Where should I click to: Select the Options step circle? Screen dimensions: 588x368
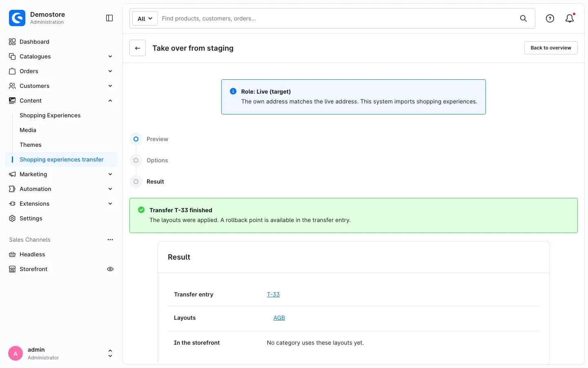136,160
